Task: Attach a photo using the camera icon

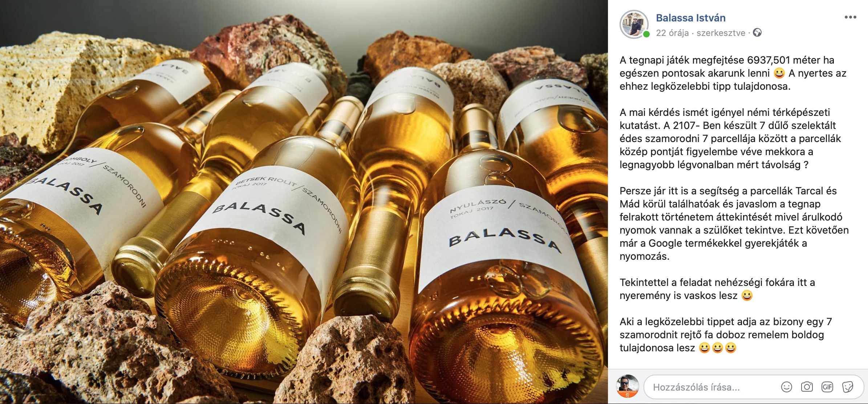Action: pyautogui.click(x=807, y=387)
